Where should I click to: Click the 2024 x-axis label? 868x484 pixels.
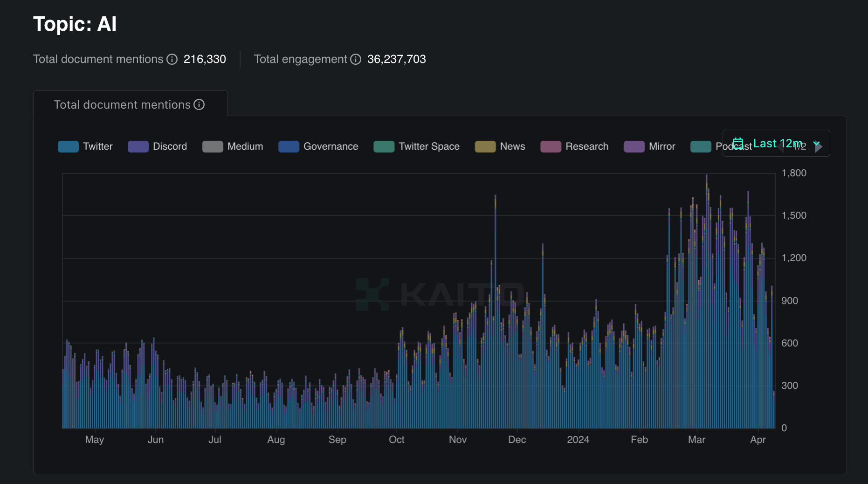578,440
